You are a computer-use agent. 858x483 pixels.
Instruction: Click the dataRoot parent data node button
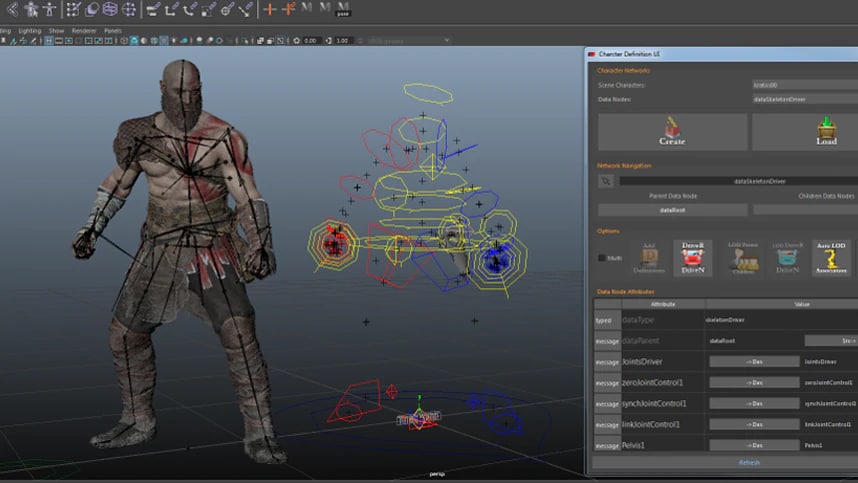pyautogui.click(x=672, y=210)
